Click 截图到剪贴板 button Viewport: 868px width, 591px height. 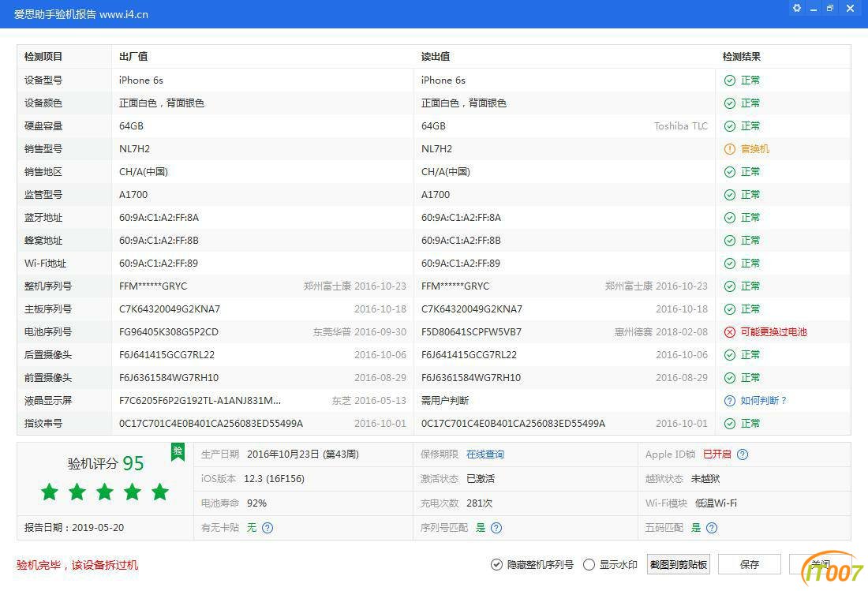point(678,564)
